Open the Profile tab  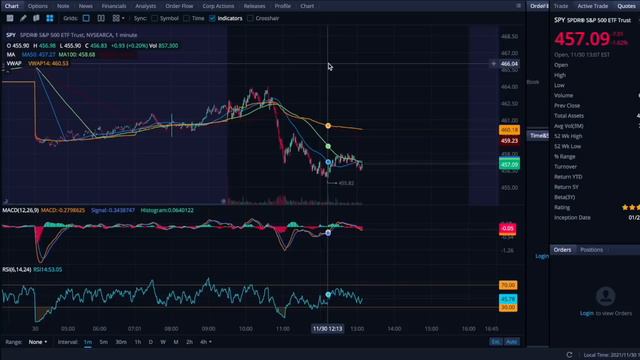coord(282,6)
